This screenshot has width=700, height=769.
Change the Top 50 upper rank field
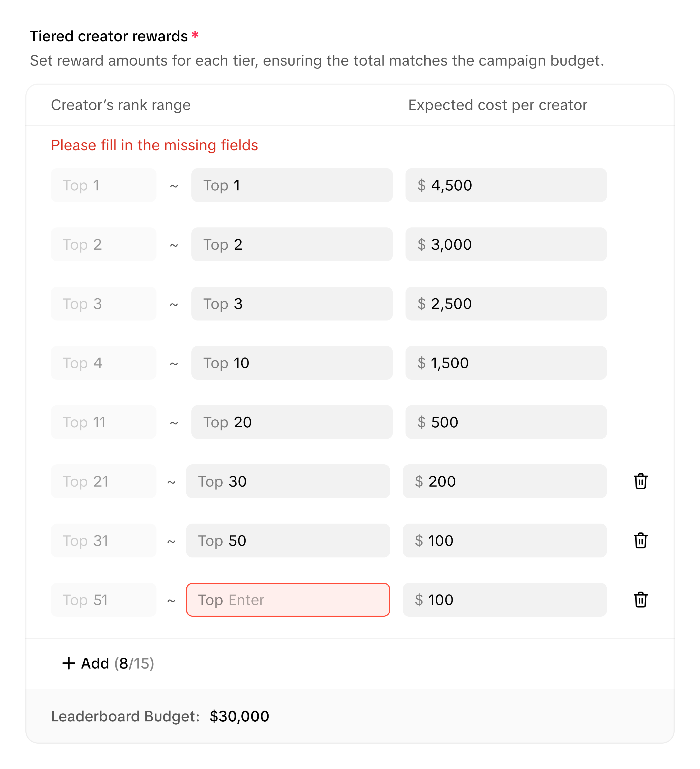pyautogui.click(x=288, y=540)
